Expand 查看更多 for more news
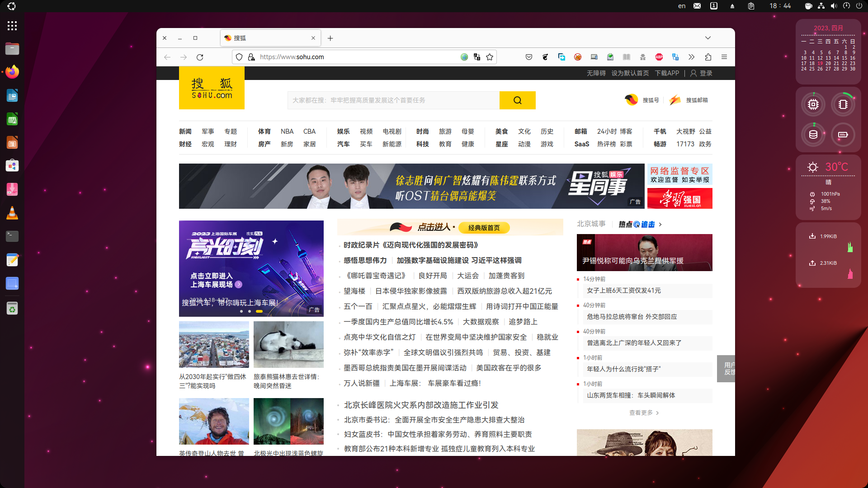 click(644, 413)
